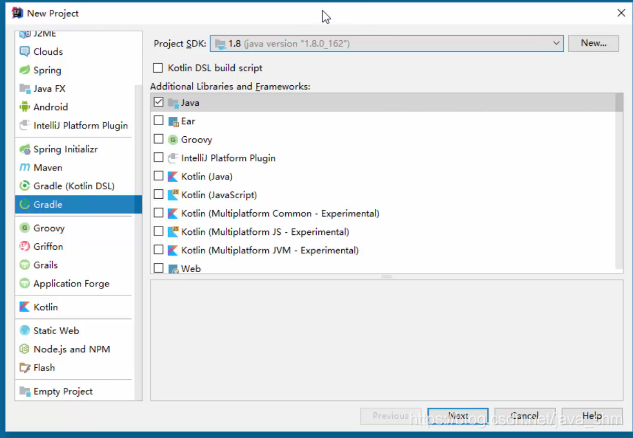The image size is (633, 438).
Task: Click the Flash icon
Action: pyautogui.click(x=25, y=368)
